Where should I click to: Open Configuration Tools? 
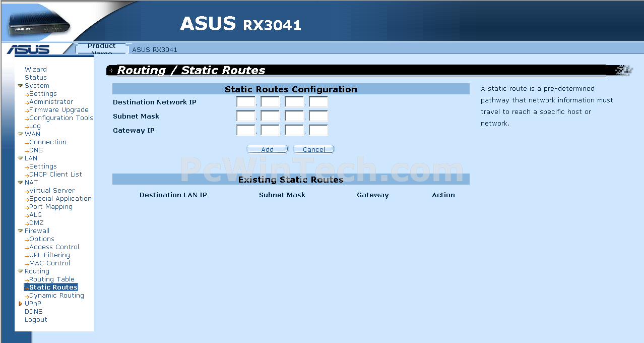click(61, 118)
